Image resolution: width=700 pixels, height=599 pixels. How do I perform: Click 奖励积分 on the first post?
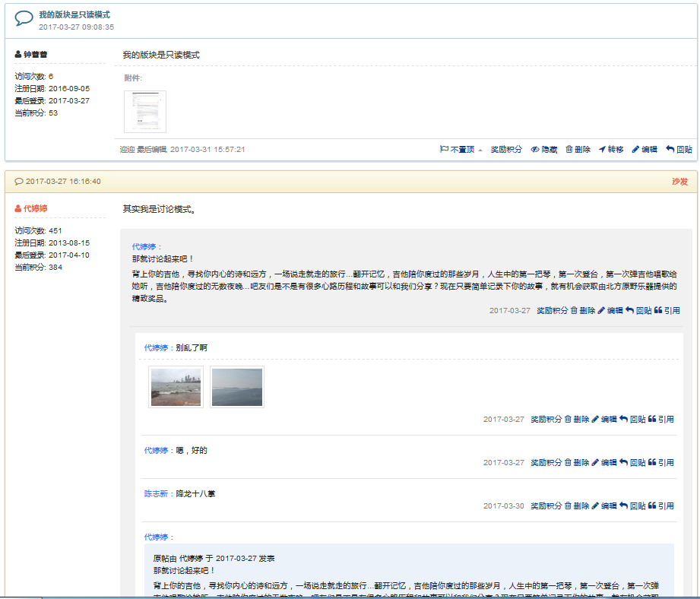[x=506, y=150]
